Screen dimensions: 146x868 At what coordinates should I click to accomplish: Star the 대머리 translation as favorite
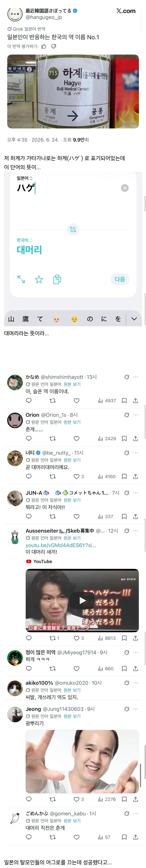(x=39, y=279)
